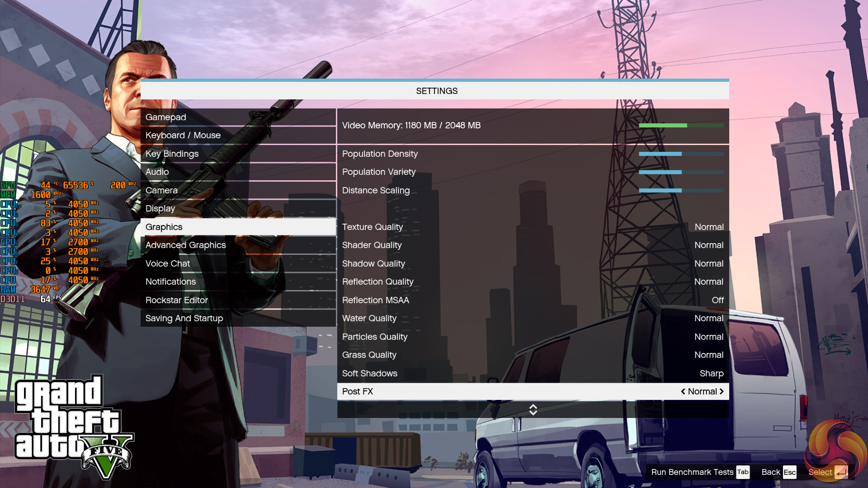Change Water Quality setting value

pos(709,318)
